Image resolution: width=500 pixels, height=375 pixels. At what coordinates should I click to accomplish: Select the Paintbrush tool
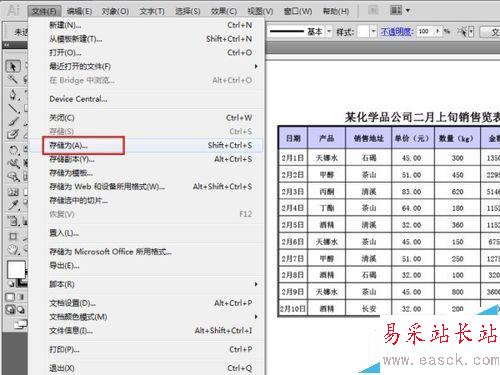[13, 121]
